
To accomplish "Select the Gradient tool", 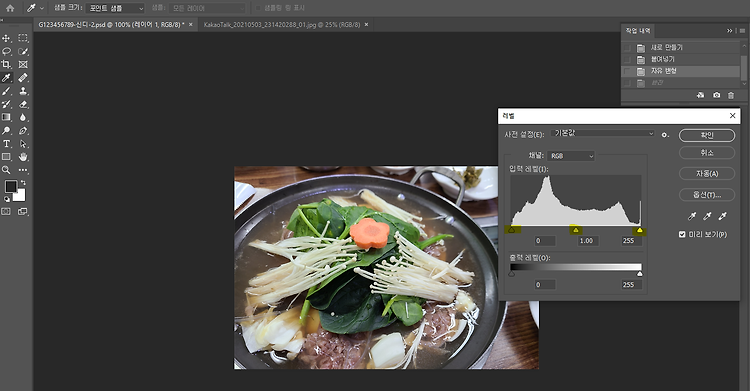I will click(6, 117).
